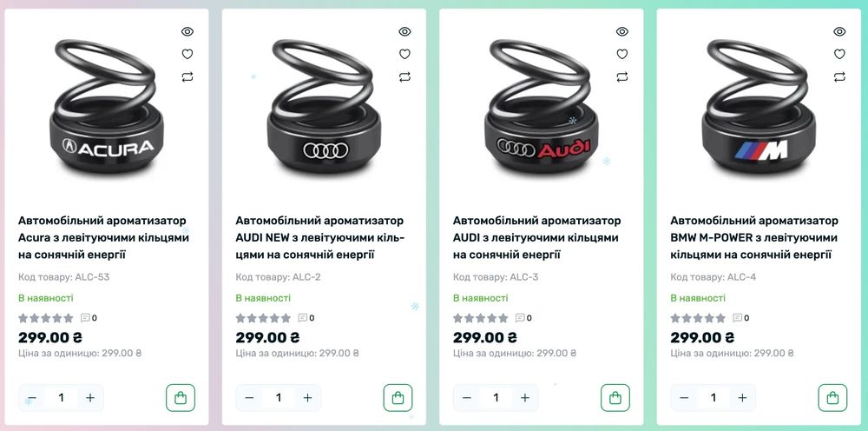Viewport: 868px width, 431px height.
Task: View reviews count for AUDI NEW product
Action: point(306,318)
